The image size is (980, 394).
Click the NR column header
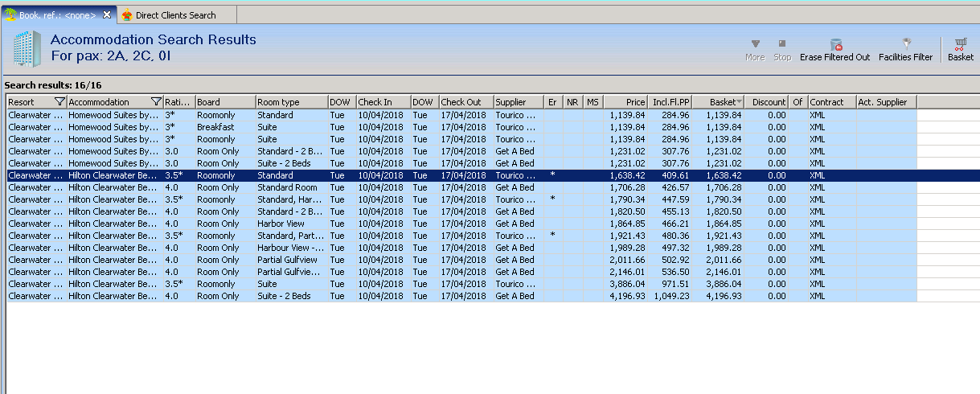[572, 102]
